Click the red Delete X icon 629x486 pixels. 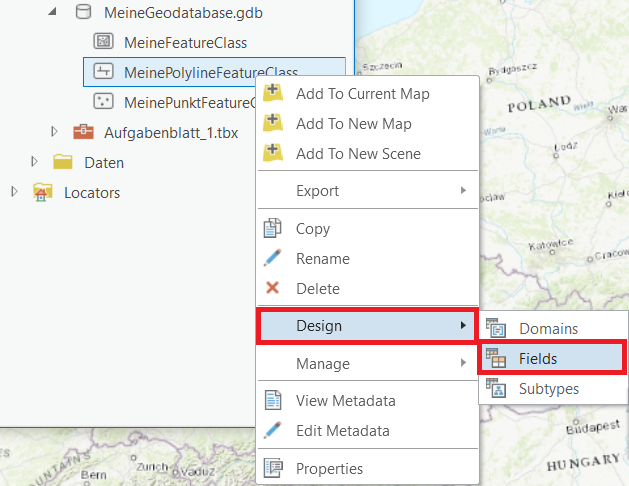272,288
